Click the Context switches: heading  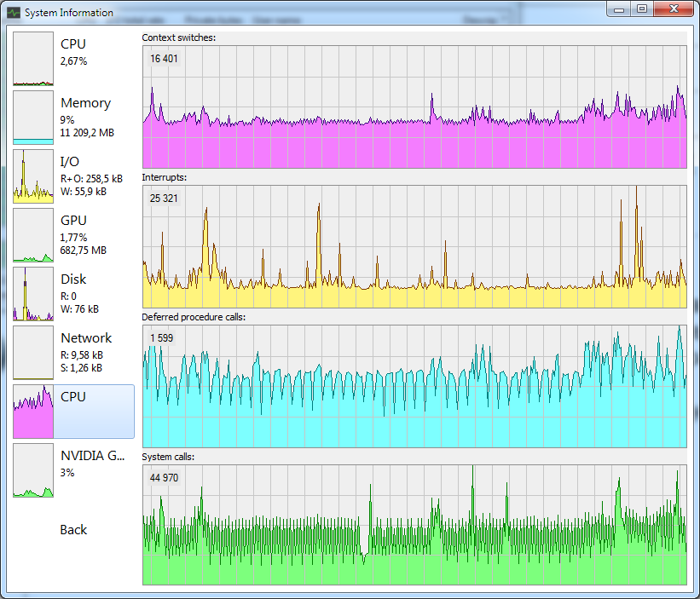click(178, 37)
